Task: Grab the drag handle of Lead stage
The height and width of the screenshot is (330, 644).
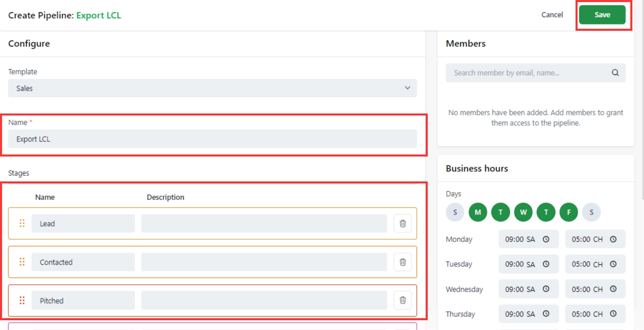Action: point(22,223)
